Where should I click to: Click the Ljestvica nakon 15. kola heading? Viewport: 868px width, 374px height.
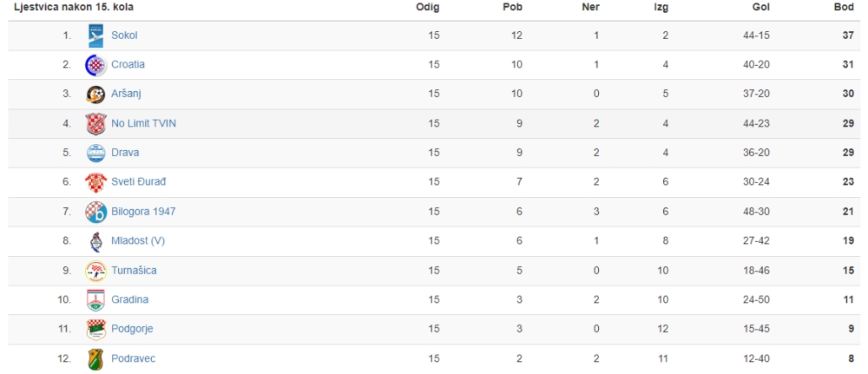(74, 8)
